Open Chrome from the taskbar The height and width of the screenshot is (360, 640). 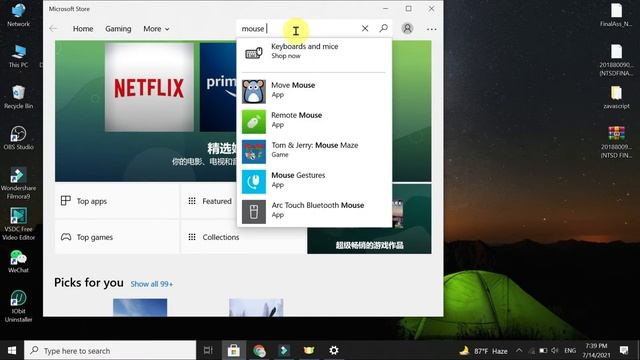(x=259, y=350)
